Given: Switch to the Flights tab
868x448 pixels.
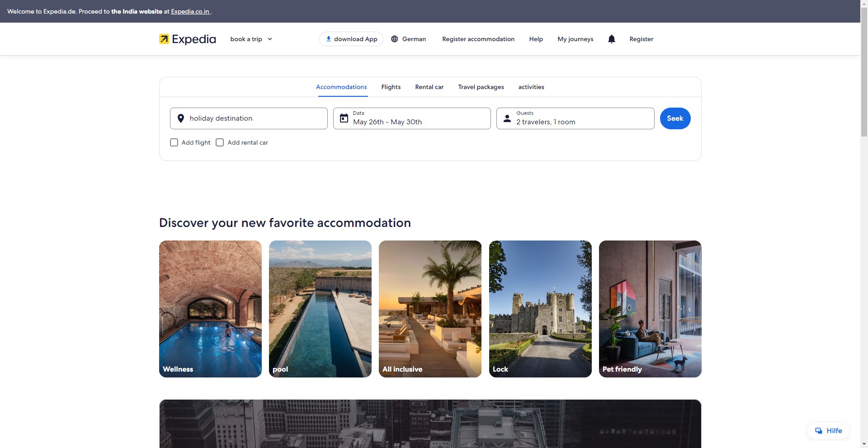Looking at the screenshot, I should pyautogui.click(x=391, y=87).
